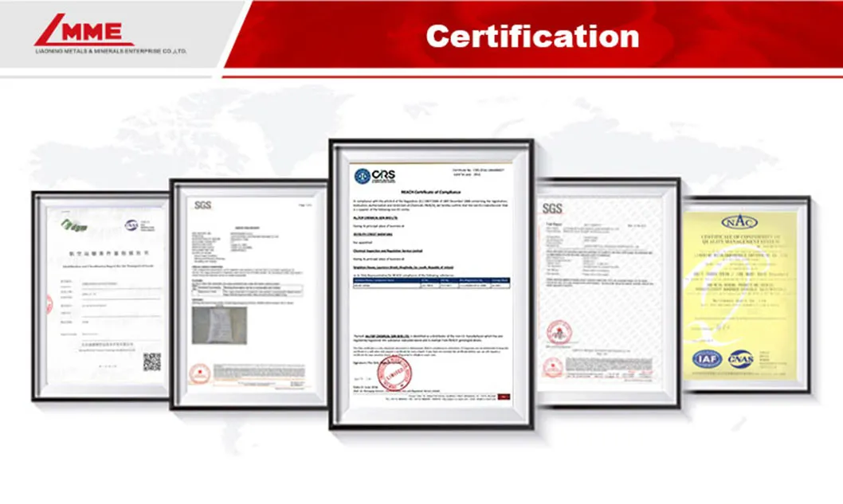
Task: Click the Liaoning Metals & Minerals Enterprise name
Action: point(111,51)
